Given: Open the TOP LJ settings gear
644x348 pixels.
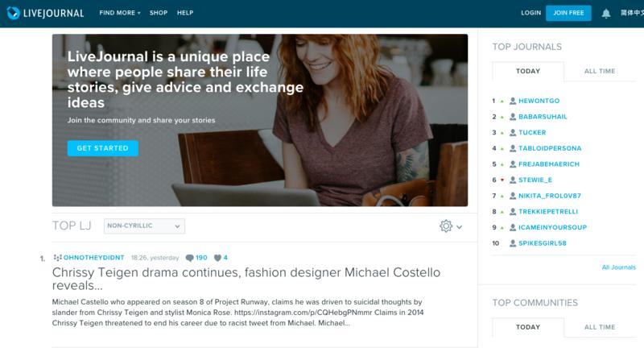Looking at the screenshot, I should pyautogui.click(x=445, y=226).
